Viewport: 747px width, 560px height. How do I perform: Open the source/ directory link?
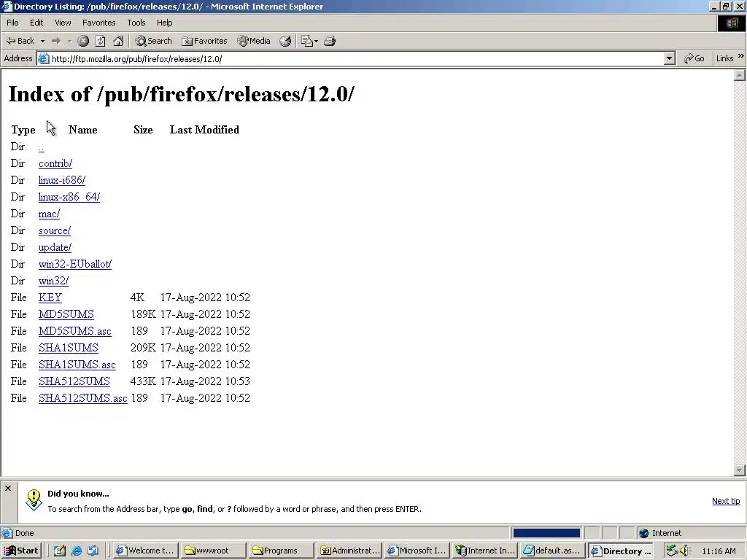54,231
